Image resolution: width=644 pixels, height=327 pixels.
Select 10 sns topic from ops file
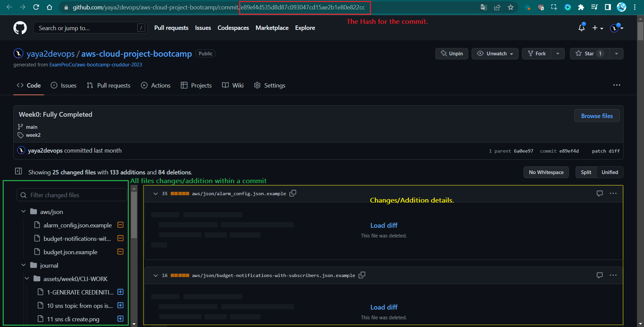click(x=80, y=306)
